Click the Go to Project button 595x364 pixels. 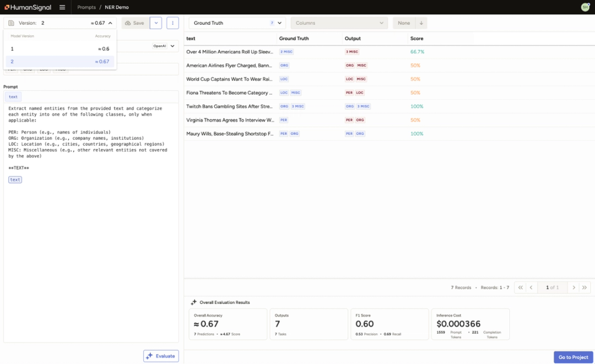[x=573, y=357]
